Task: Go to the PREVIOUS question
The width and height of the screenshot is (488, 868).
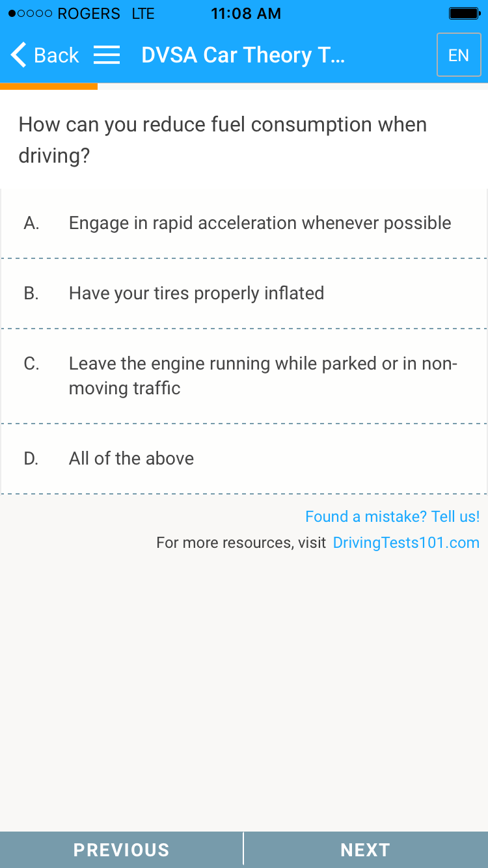Action: [x=122, y=850]
